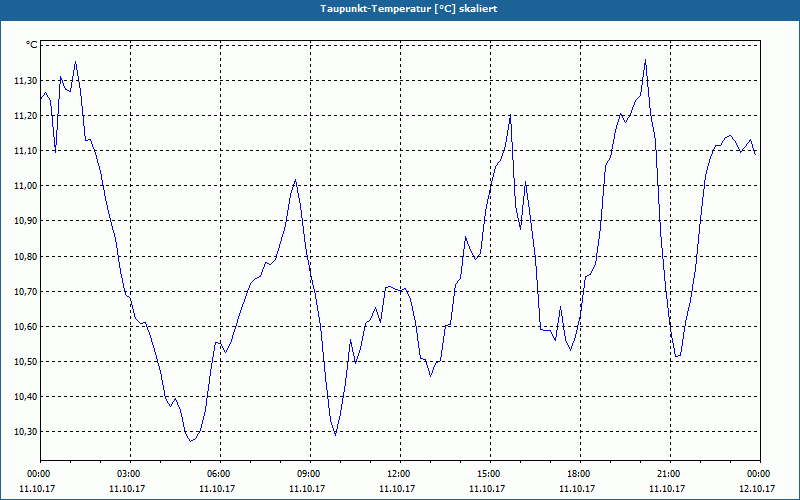The height and width of the screenshot is (500, 800).
Task: Click the y-axis value '10,40'
Action: 26,396
